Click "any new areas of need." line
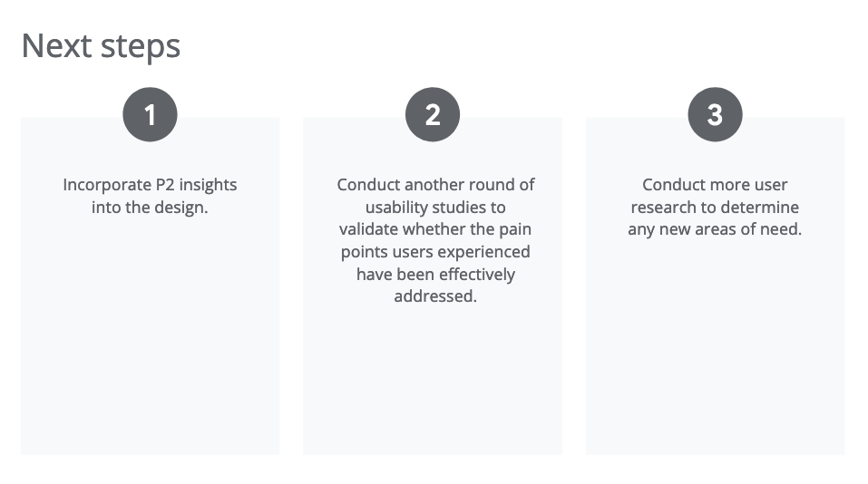This screenshot has width=868, height=484. [716, 229]
